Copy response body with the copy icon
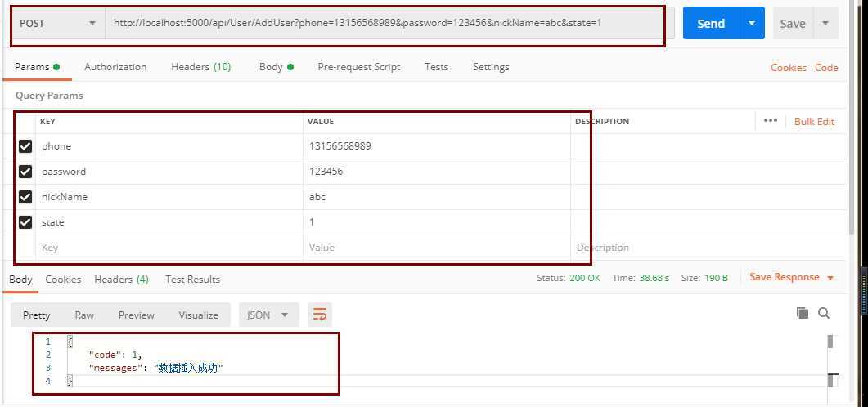 click(x=802, y=313)
